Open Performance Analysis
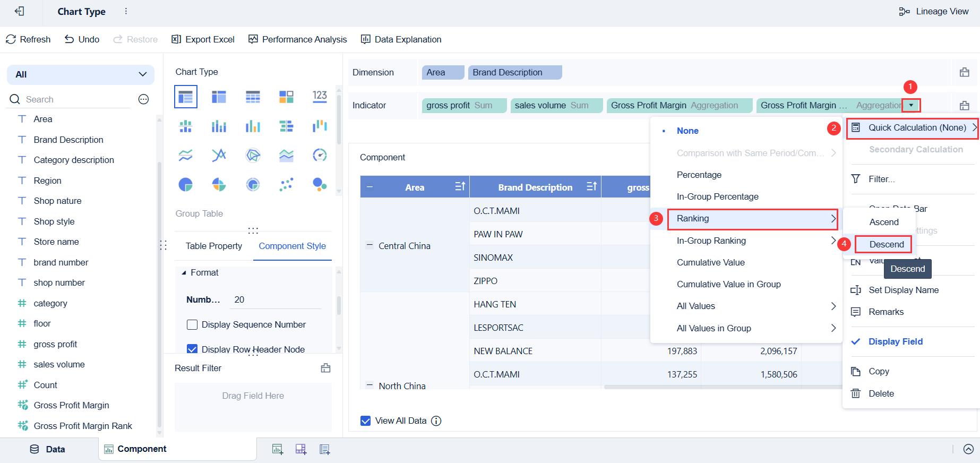Image resolution: width=980 pixels, height=463 pixels. pos(297,39)
